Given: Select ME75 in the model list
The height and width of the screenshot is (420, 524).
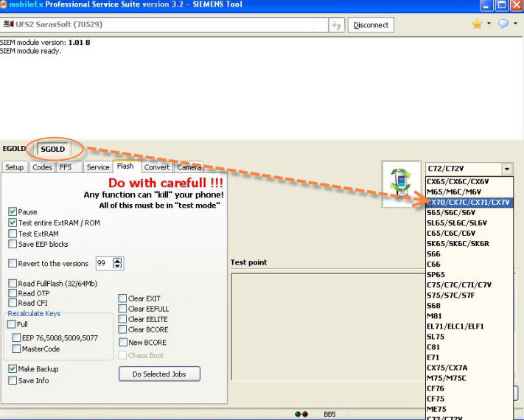Looking at the screenshot, I should pyautogui.click(x=469, y=409).
